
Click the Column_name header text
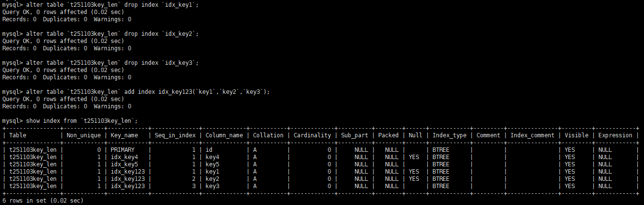(x=224, y=135)
